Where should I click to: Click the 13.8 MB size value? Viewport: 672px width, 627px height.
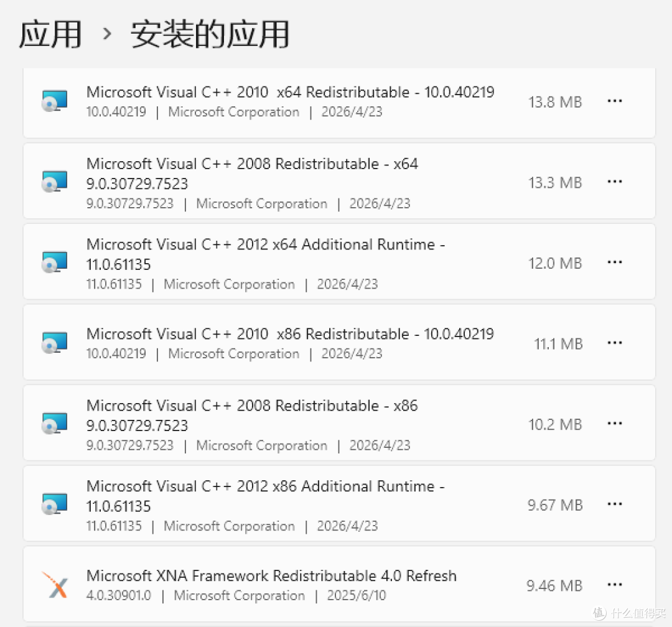(555, 102)
